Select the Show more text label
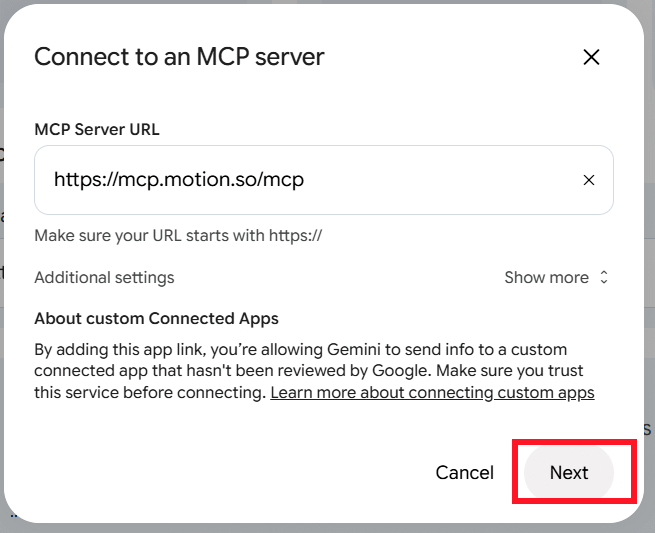The image size is (655, 533). point(546,277)
